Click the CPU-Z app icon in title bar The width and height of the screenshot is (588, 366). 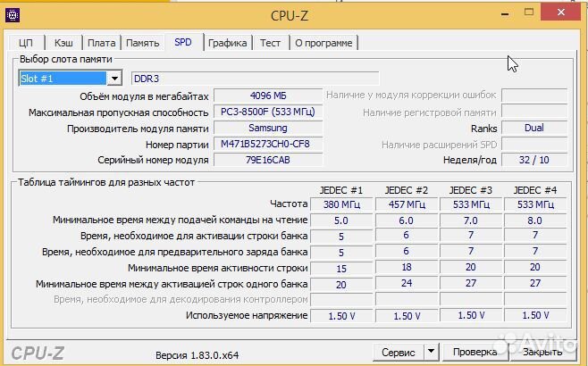[13, 15]
